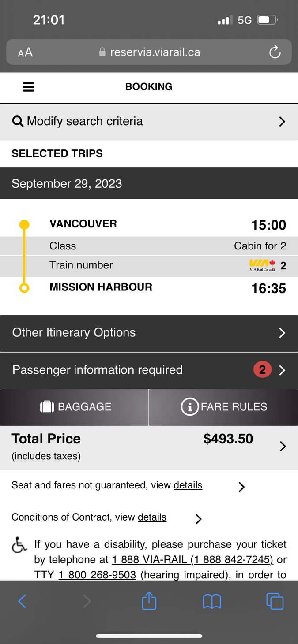Open the AA text size options
Viewport: 298px width, 644px height.
click(x=25, y=52)
